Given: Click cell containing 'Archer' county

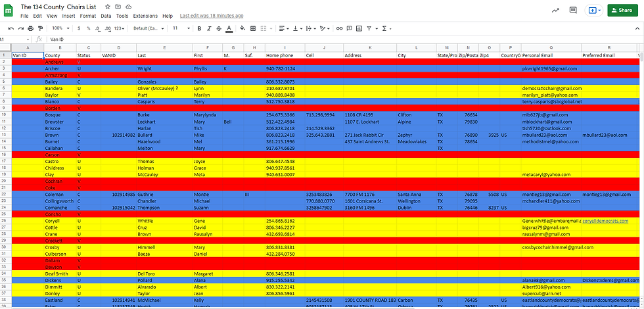Looking at the screenshot, I should click(x=60, y=68).
